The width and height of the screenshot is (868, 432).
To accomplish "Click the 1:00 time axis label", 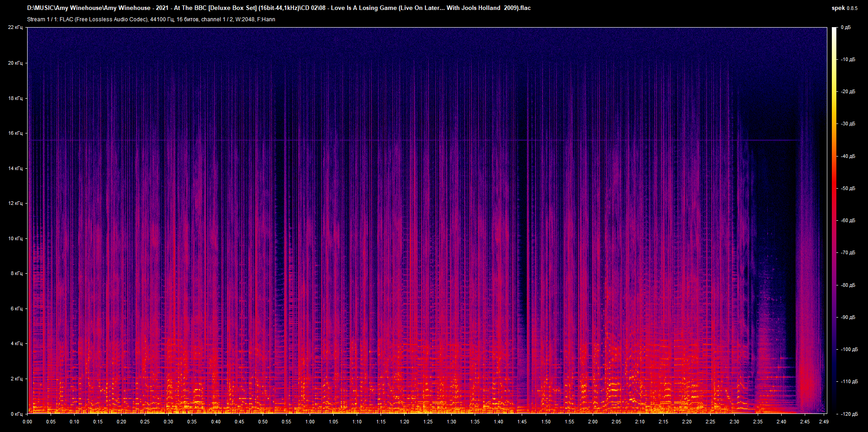I will [x=310, y=422].
